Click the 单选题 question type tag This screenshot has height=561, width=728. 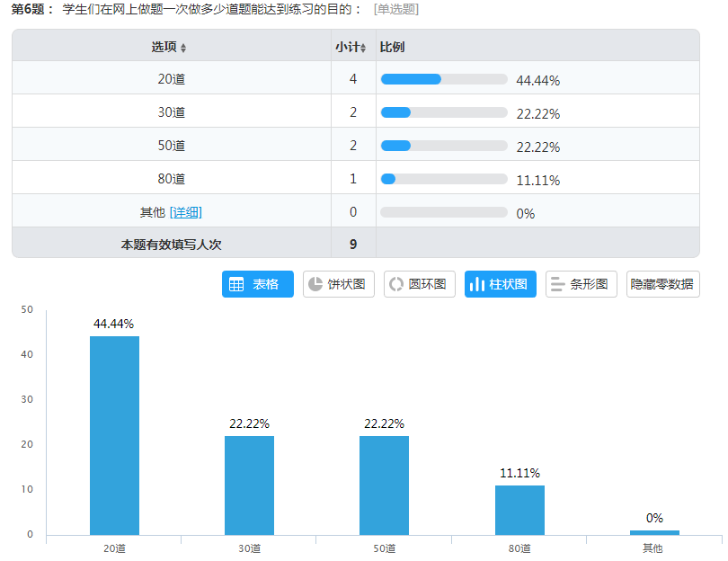click(396, 9)
